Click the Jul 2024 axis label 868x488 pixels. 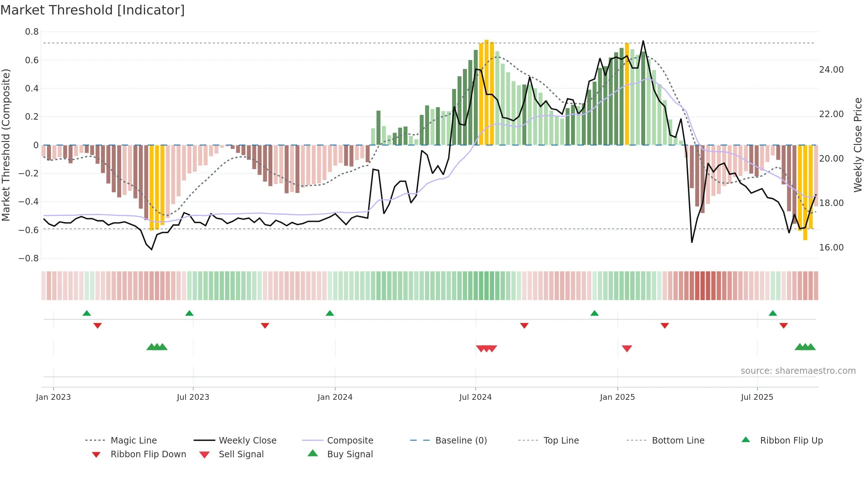point(475,397)
